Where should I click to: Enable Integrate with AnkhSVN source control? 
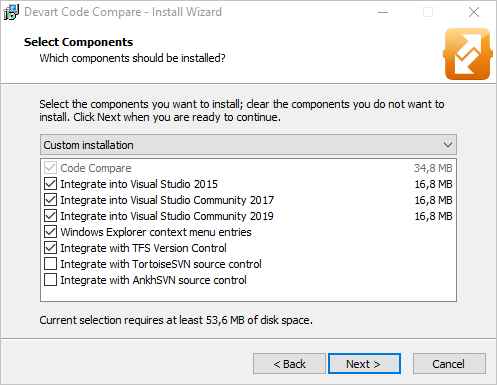coord(50,280)
